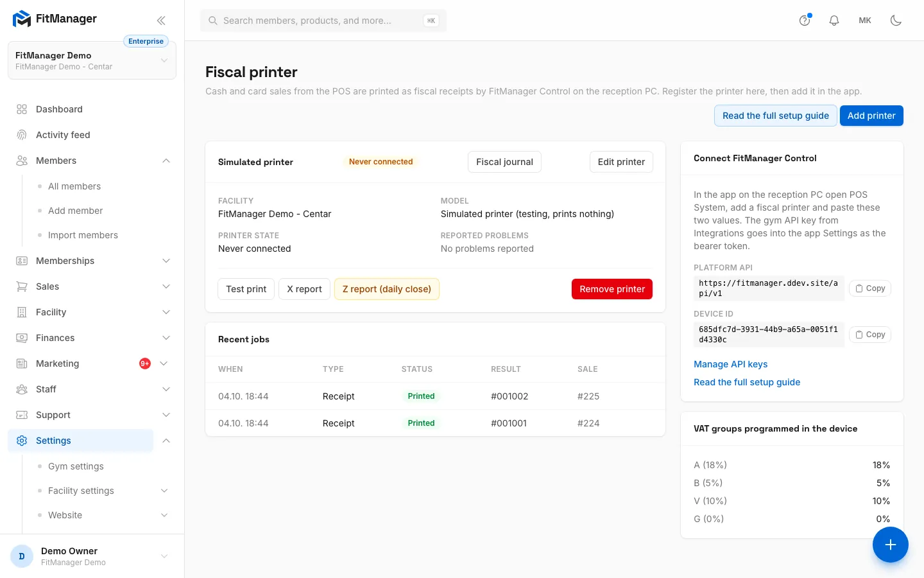
Task: Click the Support ticket icon
Action: tap(22, 415)
